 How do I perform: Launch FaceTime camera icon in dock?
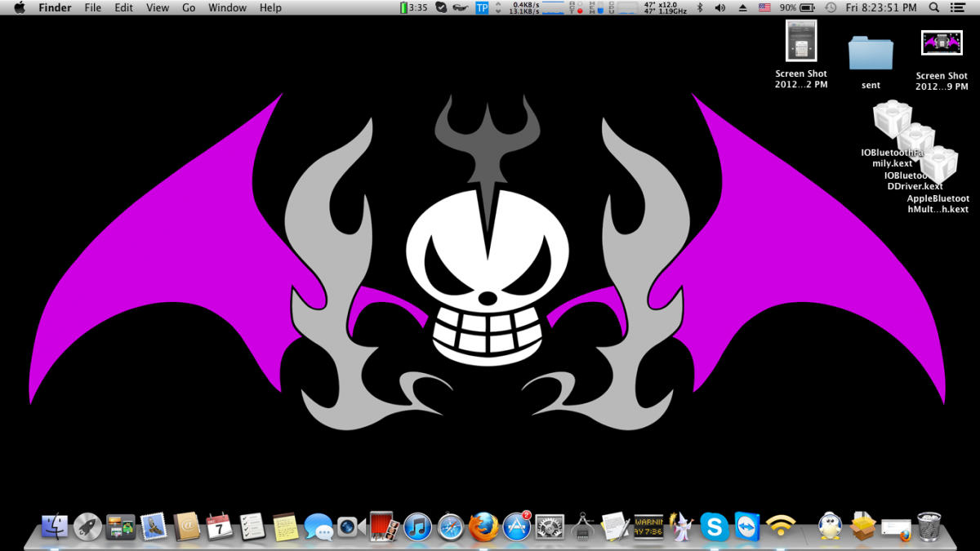[x=351, y=527]
